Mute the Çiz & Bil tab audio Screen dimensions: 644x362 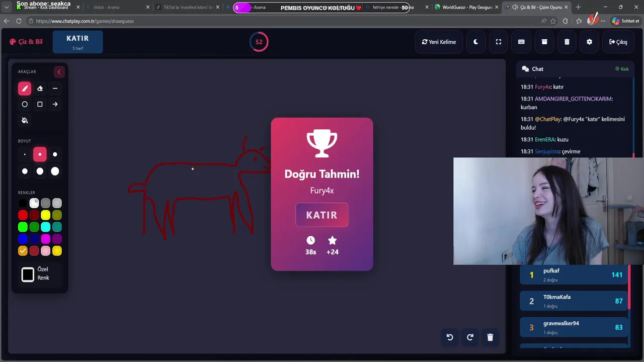point(515,7)
